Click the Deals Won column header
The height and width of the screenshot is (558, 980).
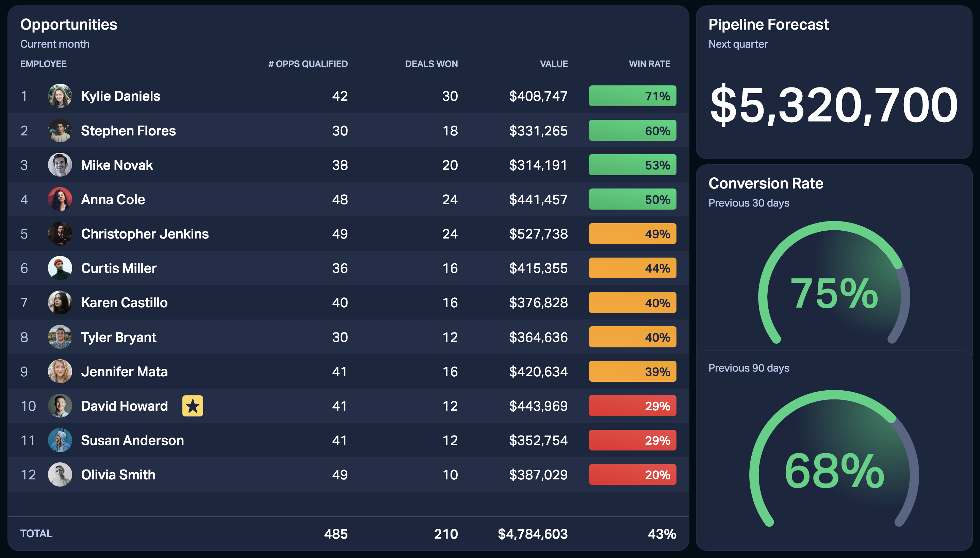[x=431, y=64]
